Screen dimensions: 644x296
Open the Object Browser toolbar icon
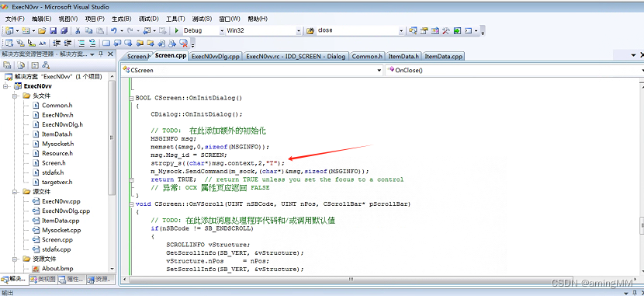click(x=435, y=30)
